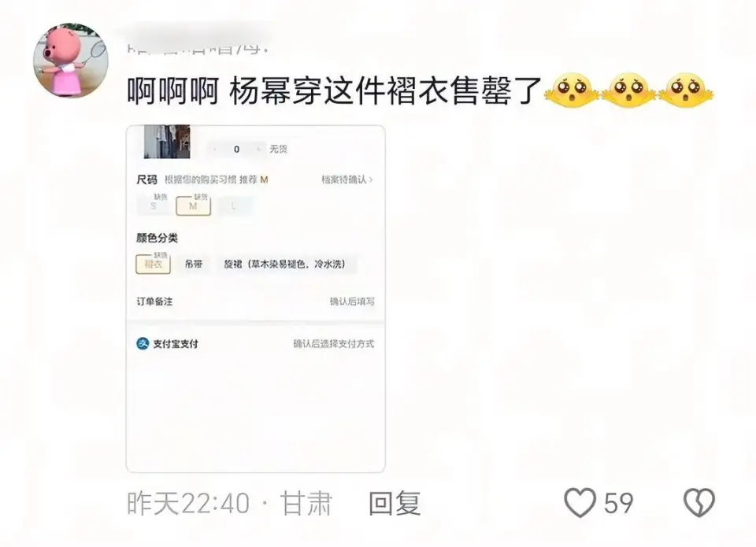The image size is (756, 547).
Task: Open the pink bear avatar profile
Action: coord(71,61)
